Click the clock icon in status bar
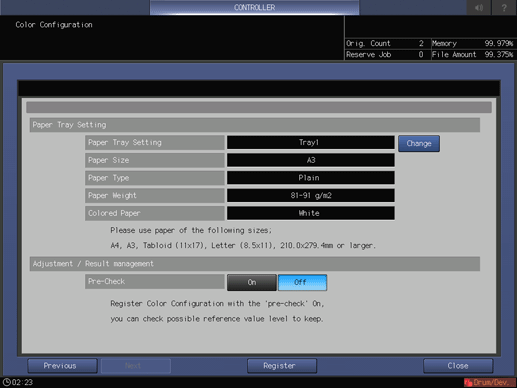This screenshot has height=388, width=517. [x=6, y=382]
